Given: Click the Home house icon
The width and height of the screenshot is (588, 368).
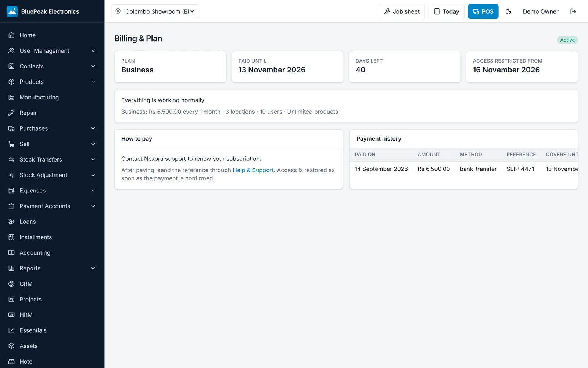Looking at the screenshot, I should 11,35.
